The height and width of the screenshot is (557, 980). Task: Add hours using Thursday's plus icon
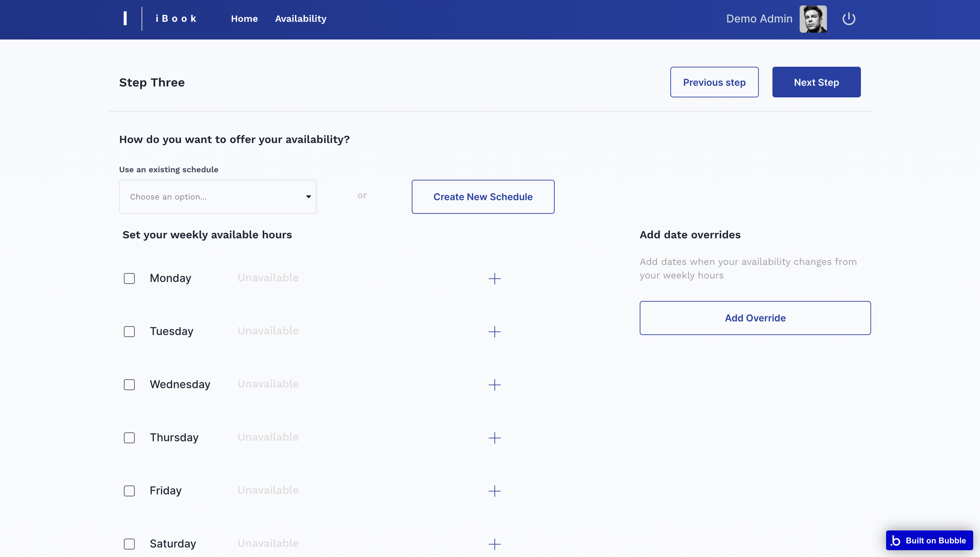pyautogui.click(x=494, y=437)
